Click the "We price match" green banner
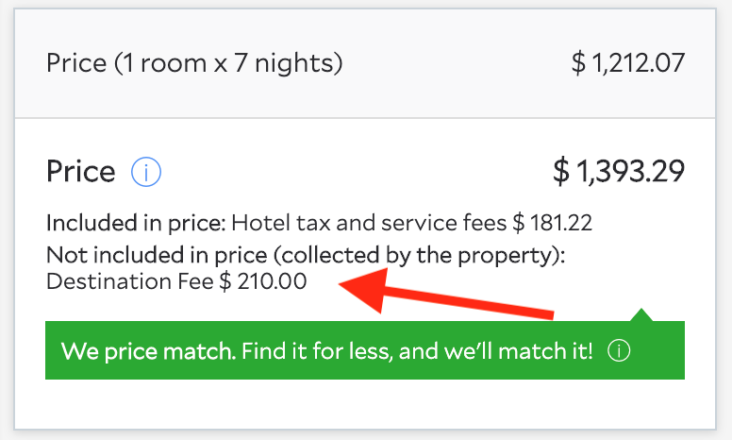Screen dimensions: 732x440 click(x=365, y=350)
